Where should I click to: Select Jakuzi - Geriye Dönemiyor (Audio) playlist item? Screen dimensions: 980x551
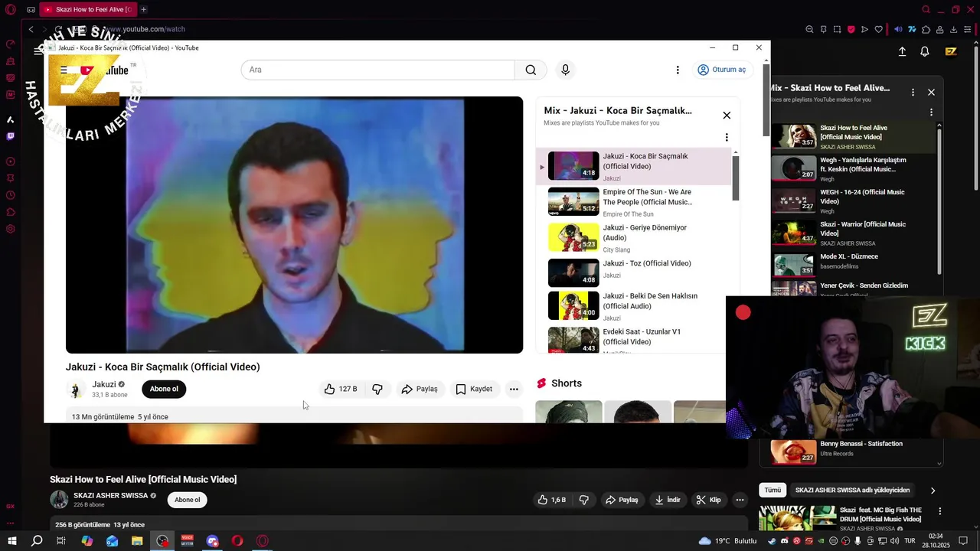tap(633, 238)
